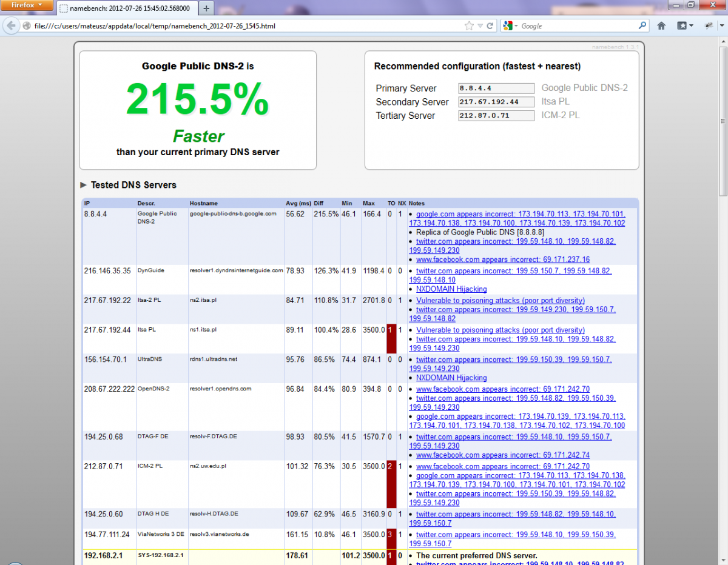Click the Primary Server 8.8.4.4 field
This screenshot has width=728, height=565.
point(496,89)
